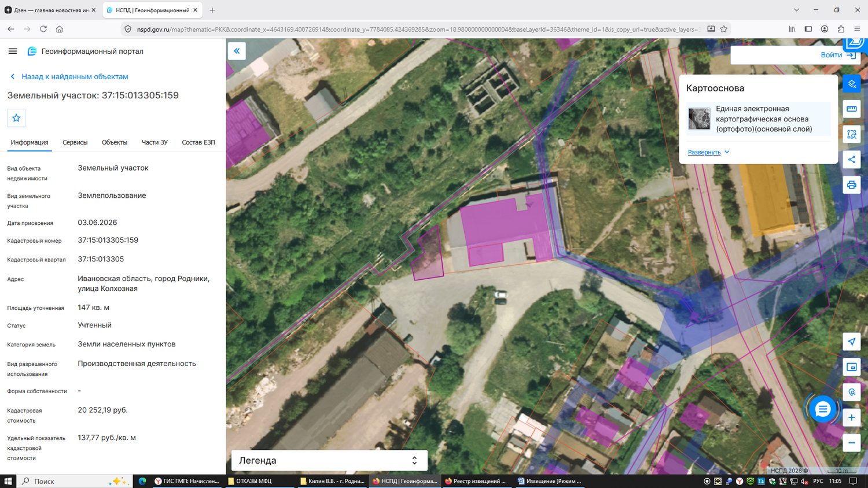Expand the Картооснова list with Развернуть
This screenshot has height=488, width=868.
pos(708,152)
